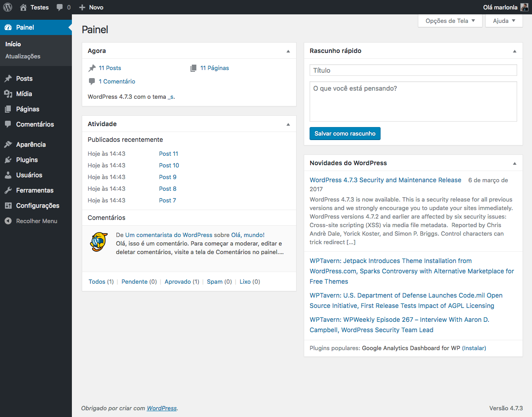
Task: Click the home icon next to Testes
Action: [23, 7]
